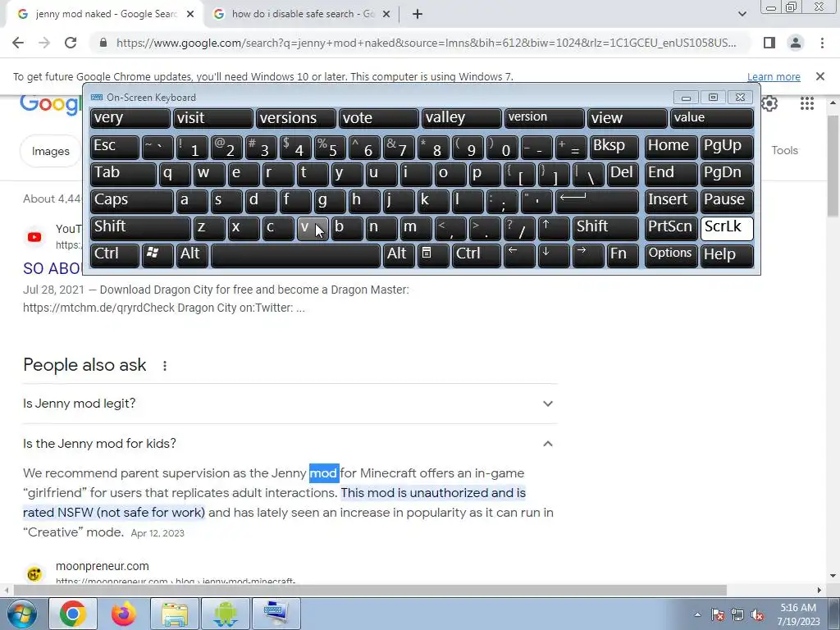Pick the predicted word vote

[x=378, y=118]
